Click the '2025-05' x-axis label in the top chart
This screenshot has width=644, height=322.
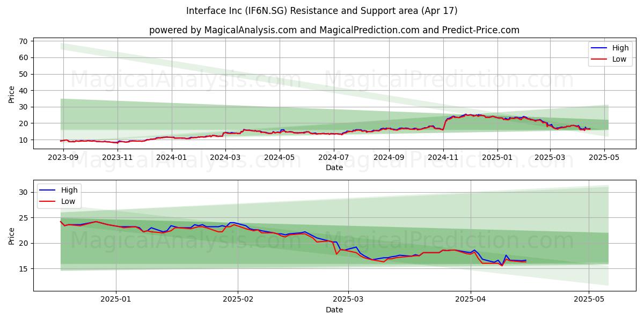click(604, 157)
